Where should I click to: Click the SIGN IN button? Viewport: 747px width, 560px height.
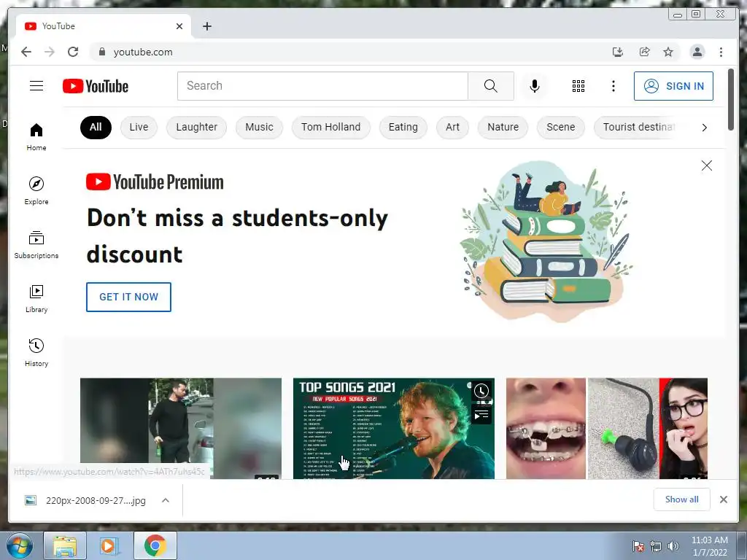point(673,86)
